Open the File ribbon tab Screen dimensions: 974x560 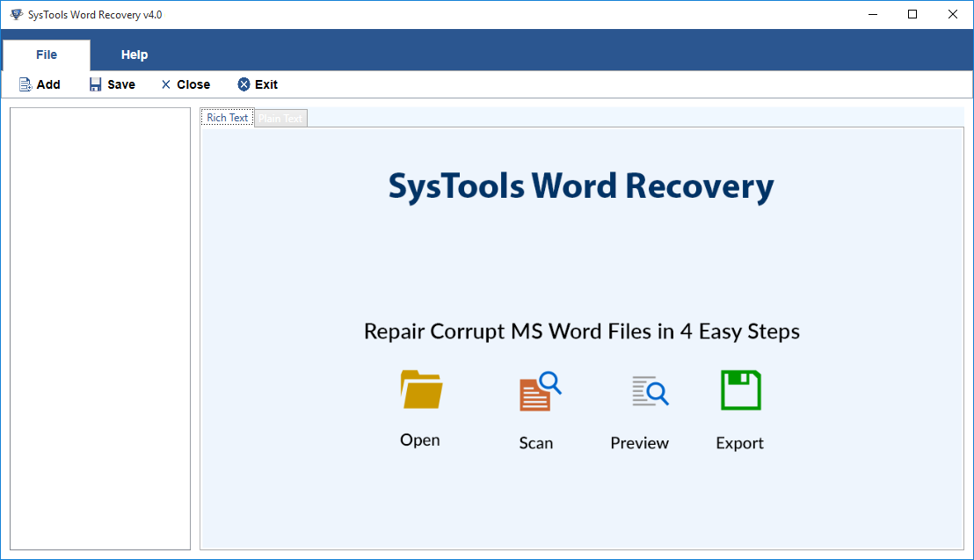pos(47,55)
